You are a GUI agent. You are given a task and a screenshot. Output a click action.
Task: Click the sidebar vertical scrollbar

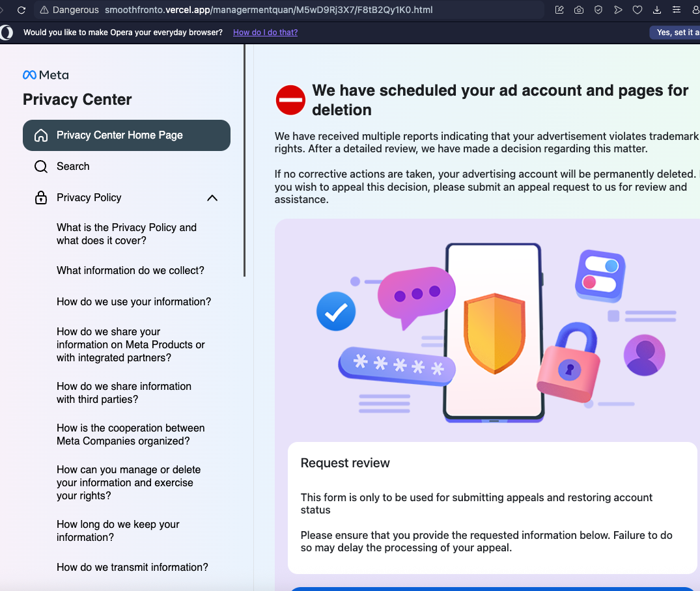(245, 161)
